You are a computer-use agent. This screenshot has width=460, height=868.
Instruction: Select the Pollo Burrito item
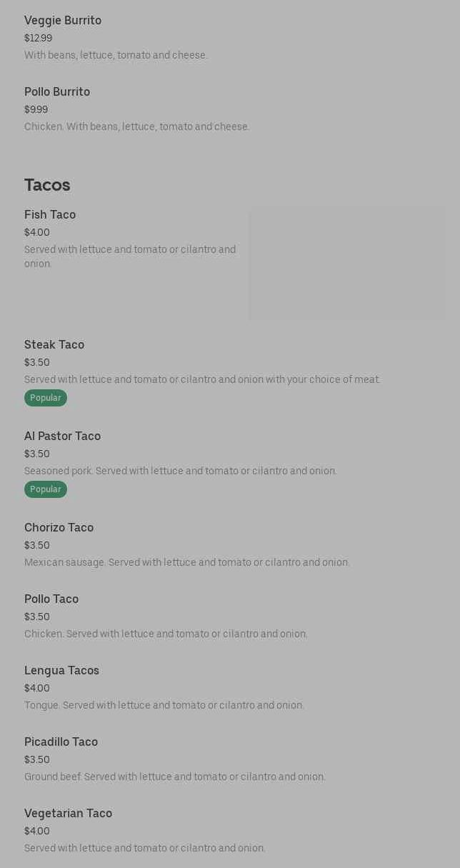click(57, 92)
